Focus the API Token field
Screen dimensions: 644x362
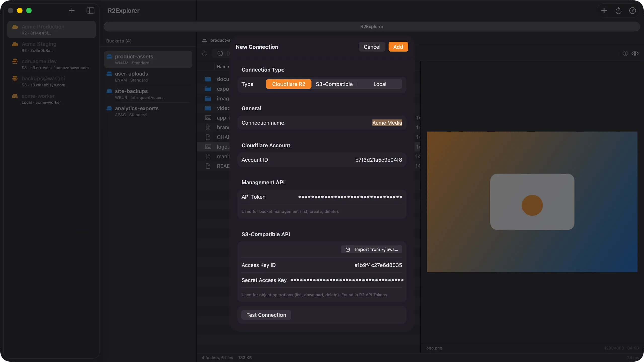pos(322,197)
